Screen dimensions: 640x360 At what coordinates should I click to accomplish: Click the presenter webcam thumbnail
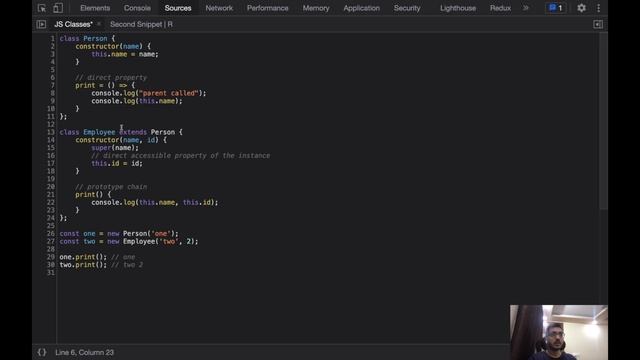point(558,332)
